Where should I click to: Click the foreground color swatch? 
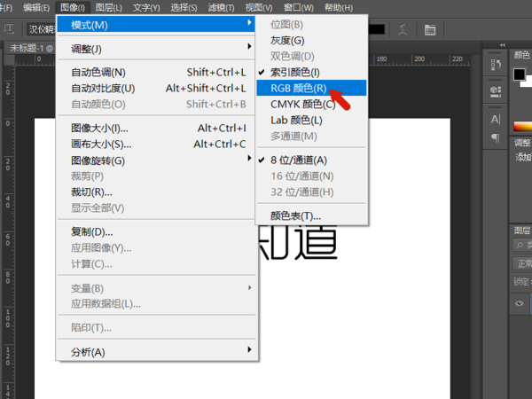tap(519, 74)
